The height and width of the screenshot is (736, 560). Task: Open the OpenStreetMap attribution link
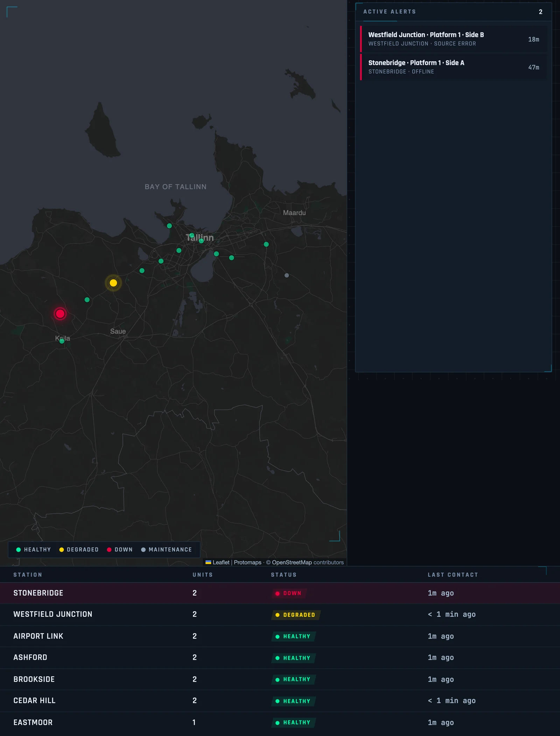click(292, 562)
